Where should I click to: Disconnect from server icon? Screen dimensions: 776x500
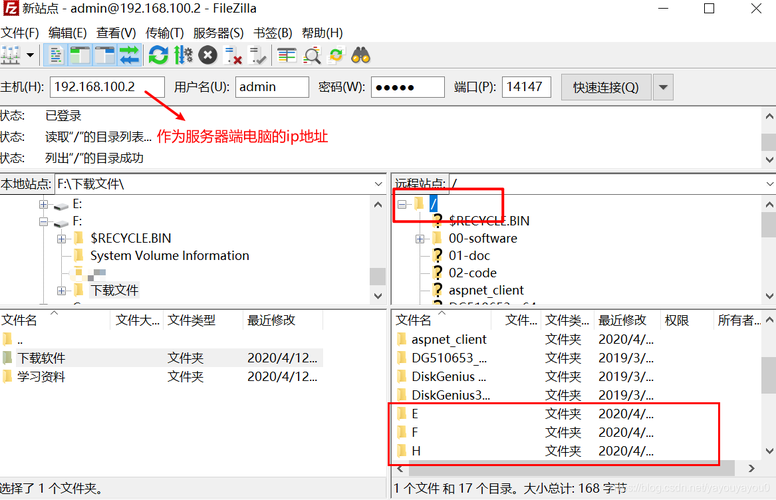[232, 55]
